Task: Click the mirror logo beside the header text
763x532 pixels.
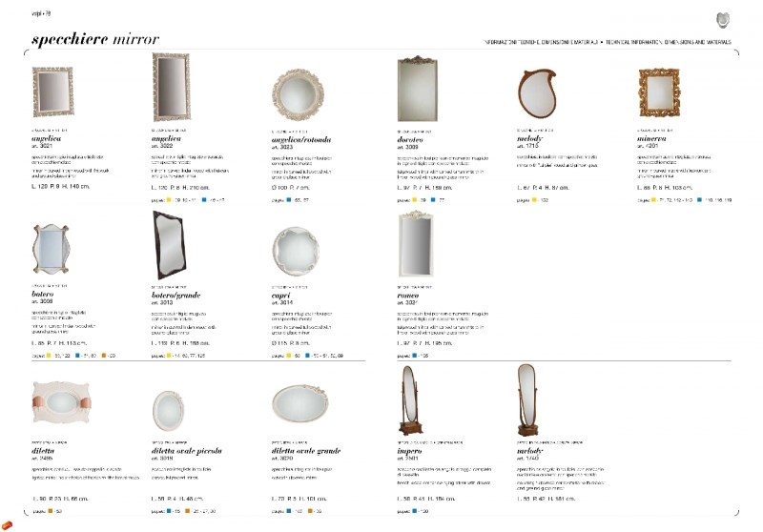Action: [x=724, y=20]
